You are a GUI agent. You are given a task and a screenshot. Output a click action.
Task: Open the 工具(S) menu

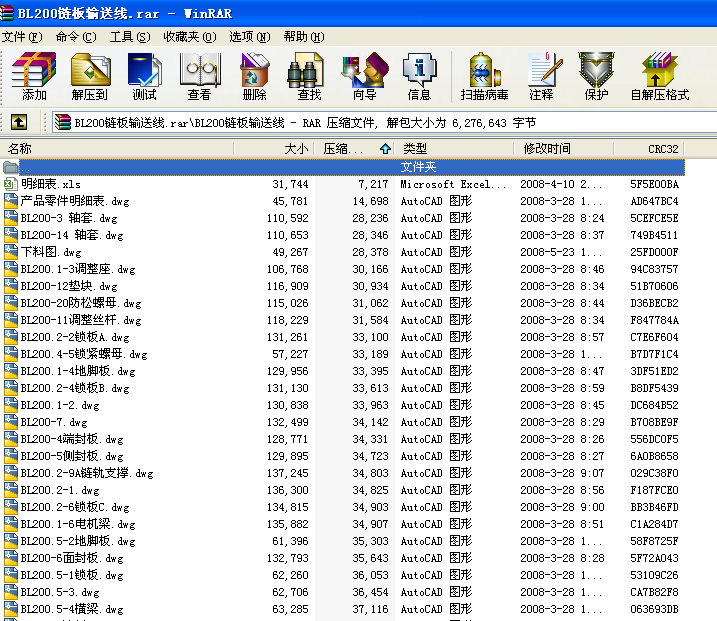coord(130,37)
